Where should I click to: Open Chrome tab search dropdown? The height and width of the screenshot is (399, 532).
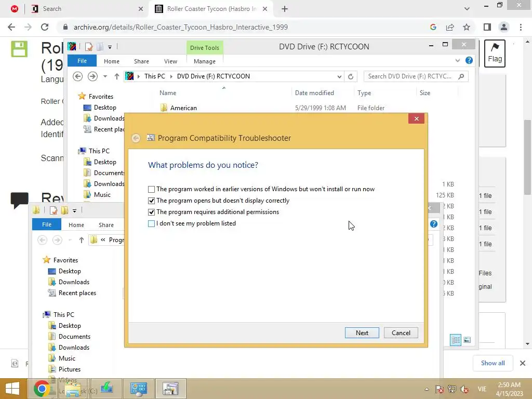467,9
